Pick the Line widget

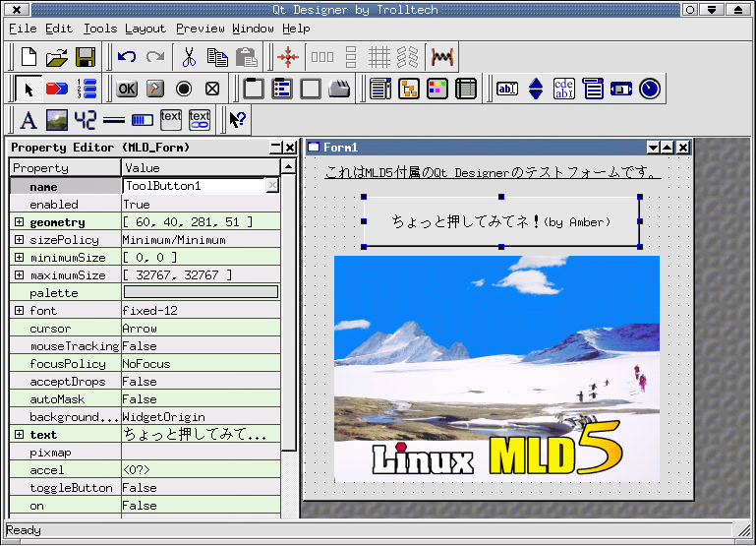click(x=114, y=120)
